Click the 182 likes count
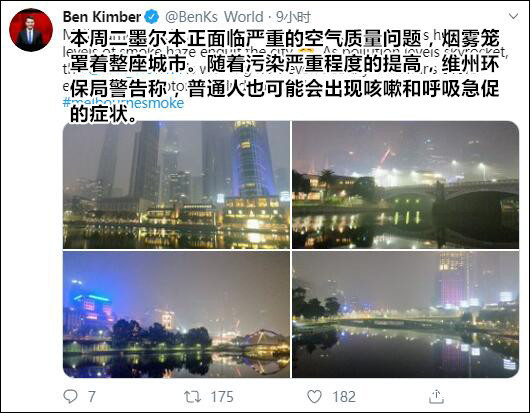The width and height of the screenshot is (530, 413). (x=344, y=397)
